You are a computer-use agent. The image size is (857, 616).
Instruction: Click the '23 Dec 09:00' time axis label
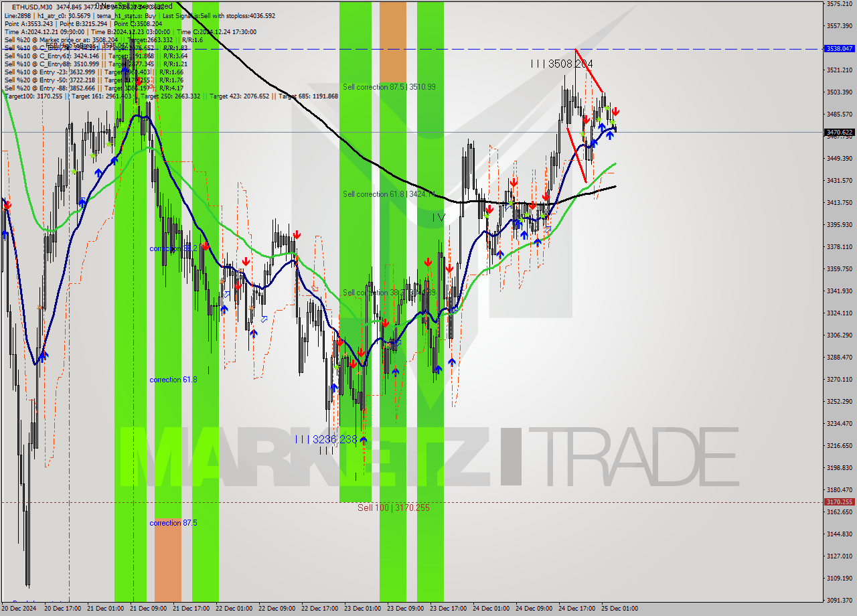click(405, 609)
